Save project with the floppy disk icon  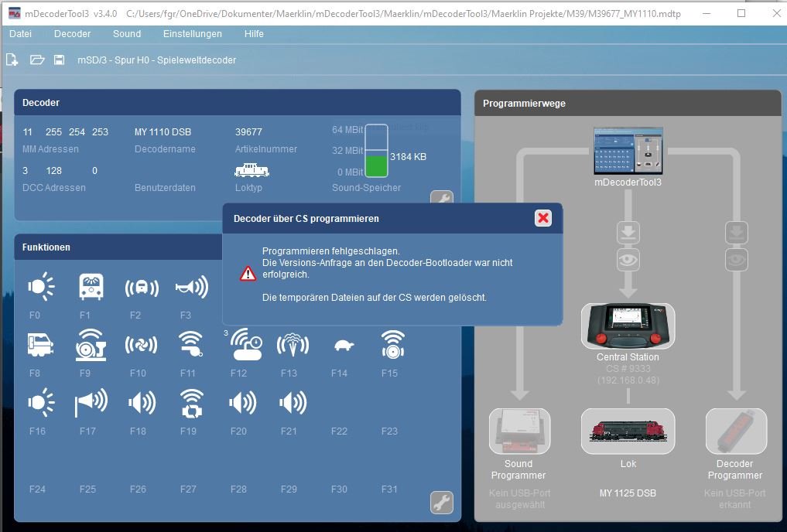tap(60, 60)
